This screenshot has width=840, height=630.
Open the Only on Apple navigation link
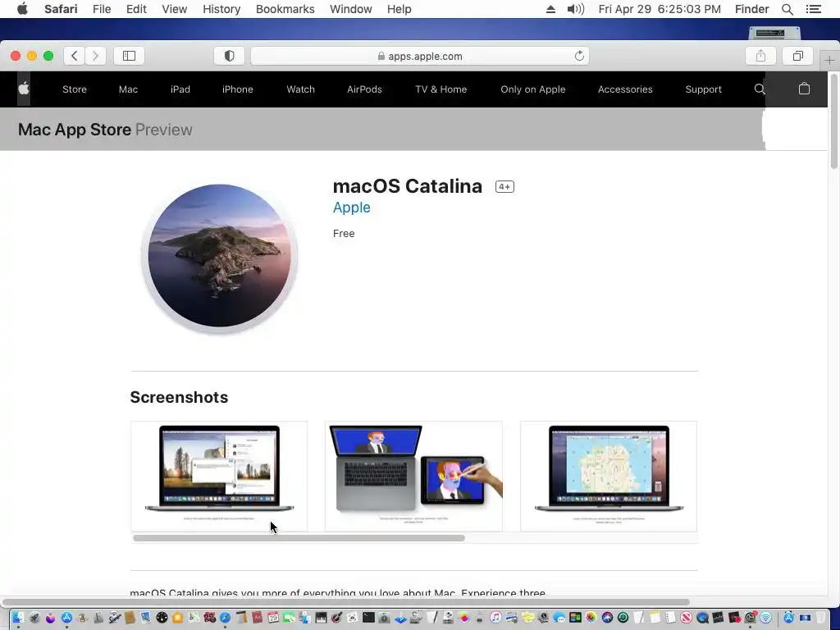[533, 89]
